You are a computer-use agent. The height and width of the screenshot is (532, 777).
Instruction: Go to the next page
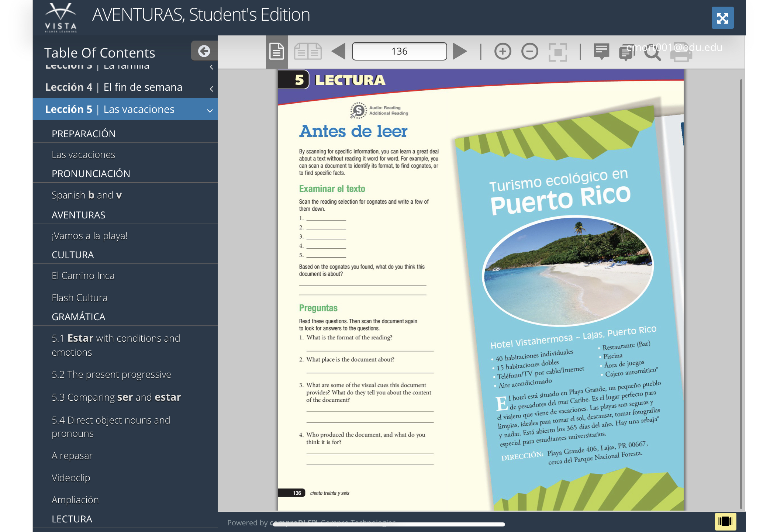click(460, 51)
